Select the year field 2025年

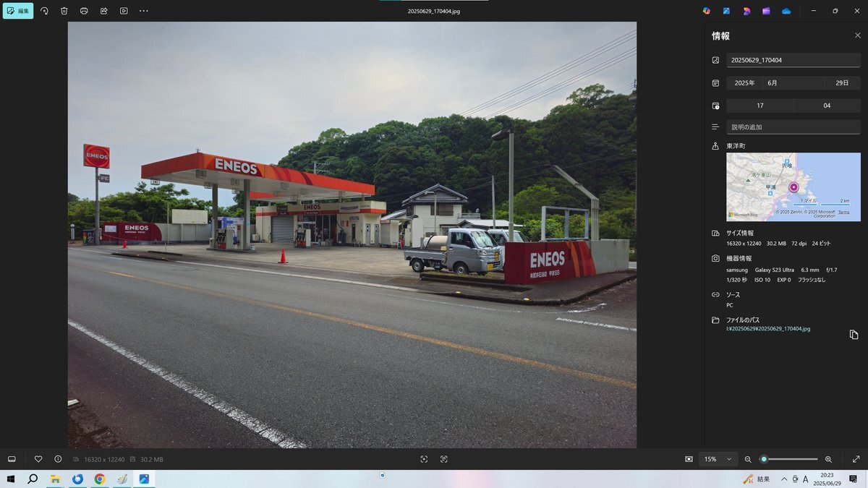[745, 83]
